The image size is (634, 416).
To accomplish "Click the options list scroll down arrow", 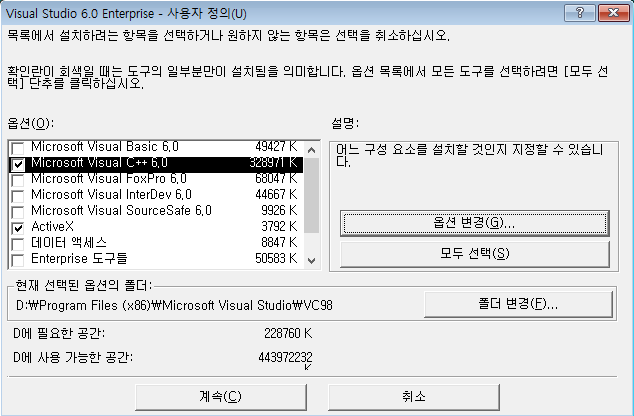I will pyautogui.click(x=311, y=260).
